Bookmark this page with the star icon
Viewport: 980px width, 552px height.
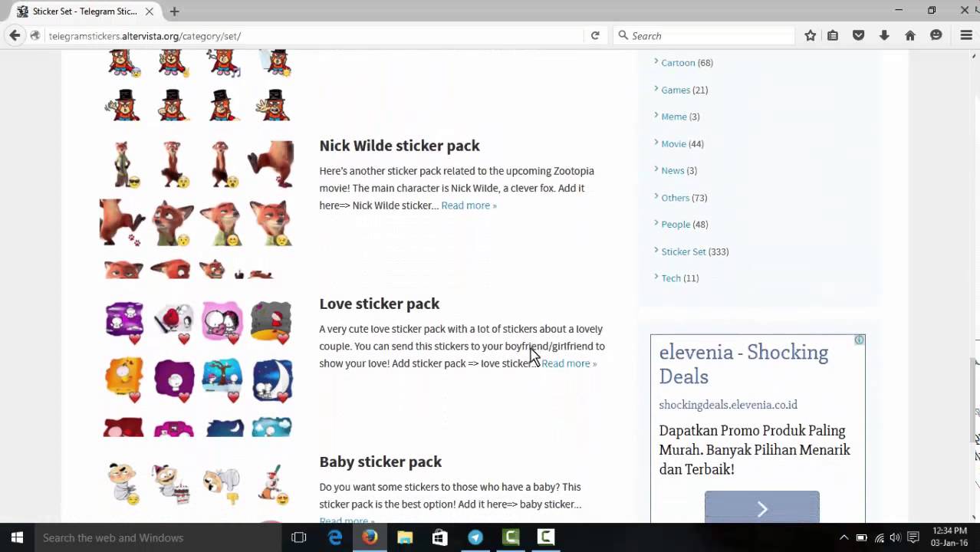pos(810,35)
